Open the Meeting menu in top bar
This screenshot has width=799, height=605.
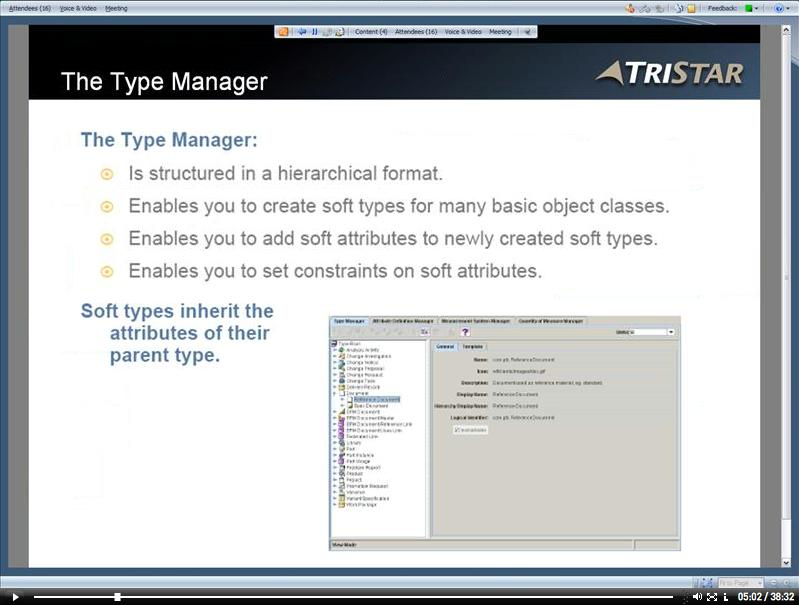coord(116,8)
